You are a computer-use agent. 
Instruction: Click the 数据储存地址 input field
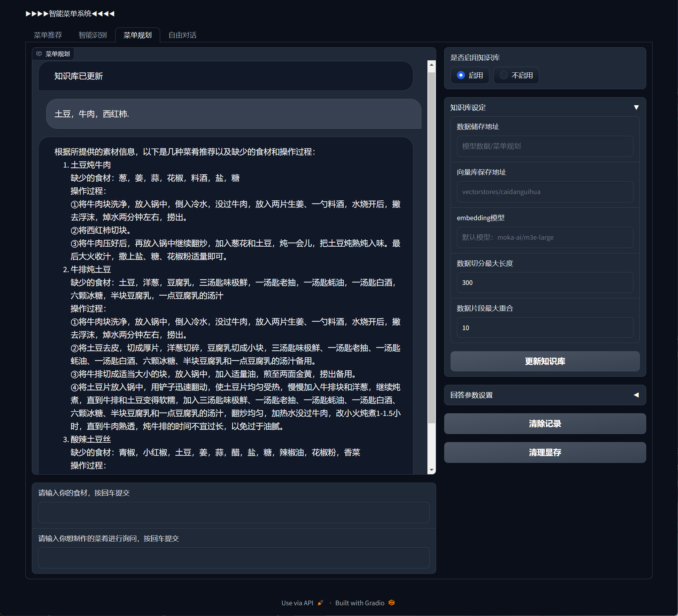coord(545,146)
